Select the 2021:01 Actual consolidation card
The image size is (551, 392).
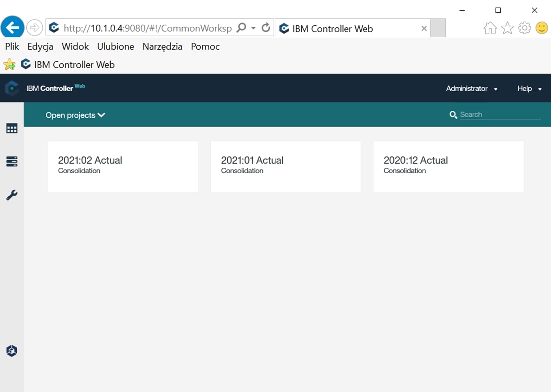click(285, 166)
